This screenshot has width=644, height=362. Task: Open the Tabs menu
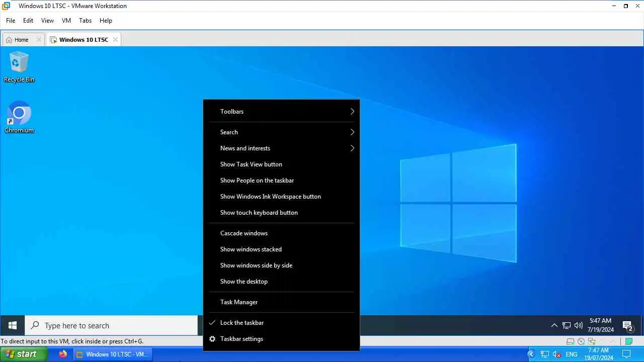(86, 21)
